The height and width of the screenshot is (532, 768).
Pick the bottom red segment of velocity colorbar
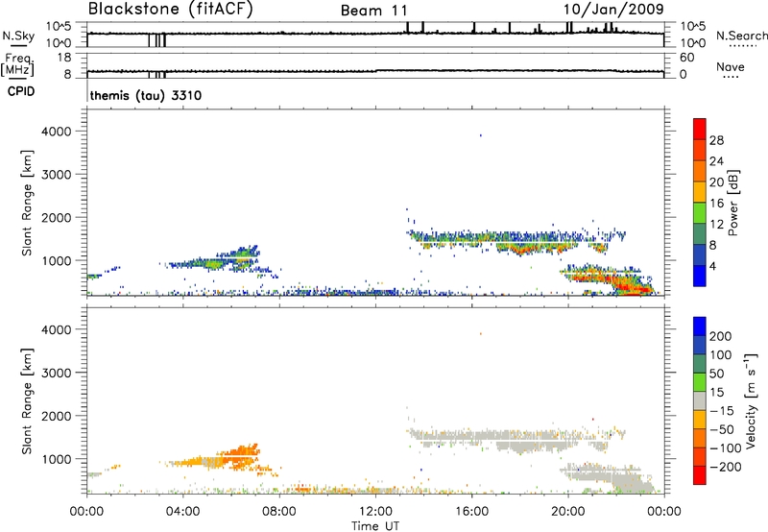(x=700, y=475)
